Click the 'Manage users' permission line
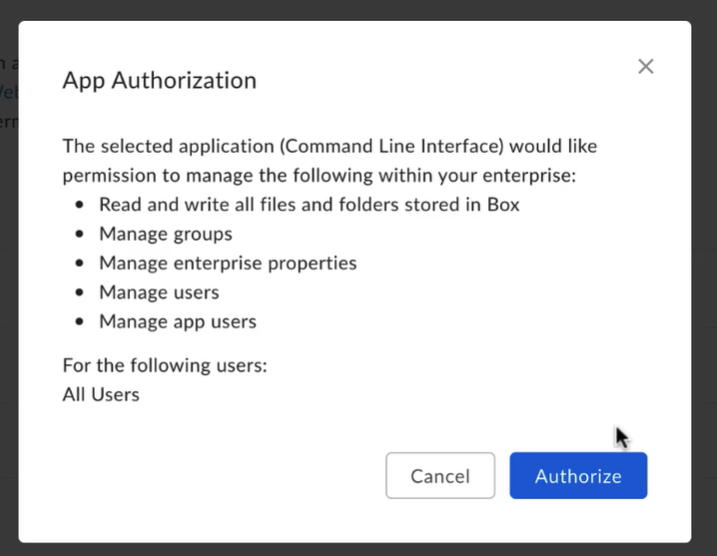This screenshot has width=717, height=556. [x=159, y=292]
